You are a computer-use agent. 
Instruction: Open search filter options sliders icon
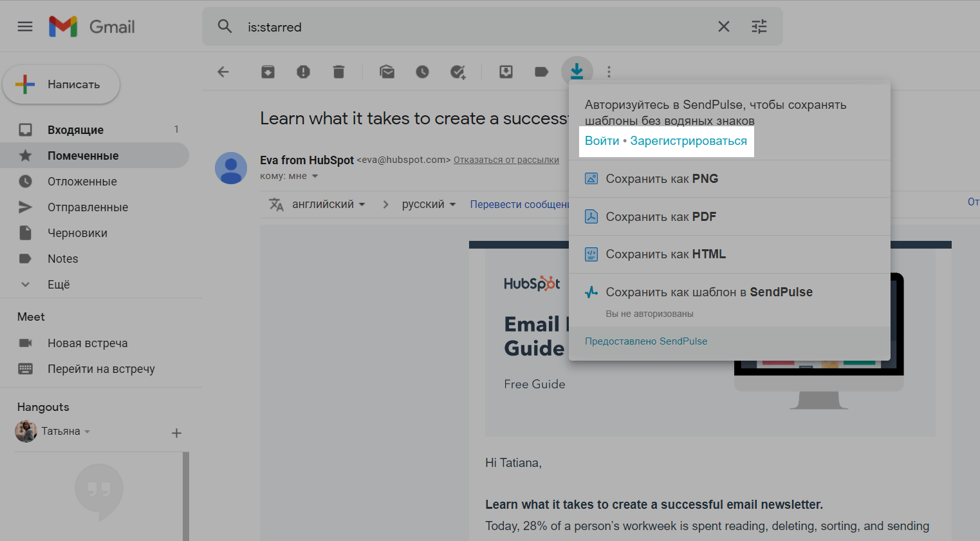tap(759, 26)
